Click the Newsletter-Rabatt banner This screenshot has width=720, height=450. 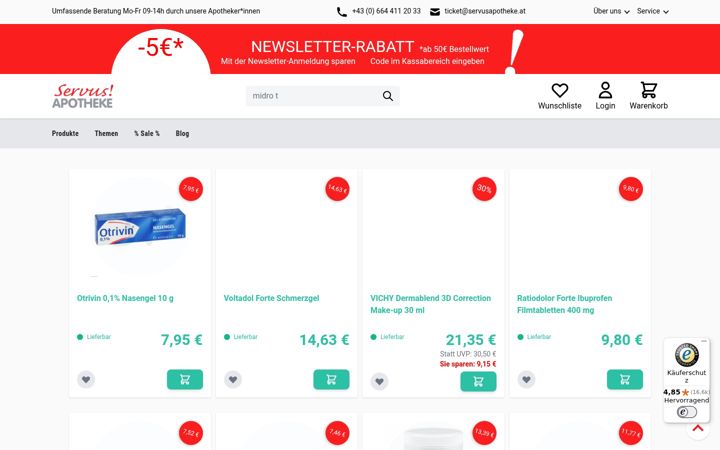pyautogui.click(x=360, y=49)
